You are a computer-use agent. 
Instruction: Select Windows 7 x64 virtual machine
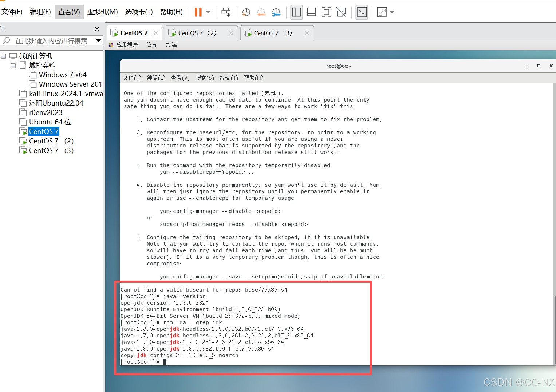point(63,75)
